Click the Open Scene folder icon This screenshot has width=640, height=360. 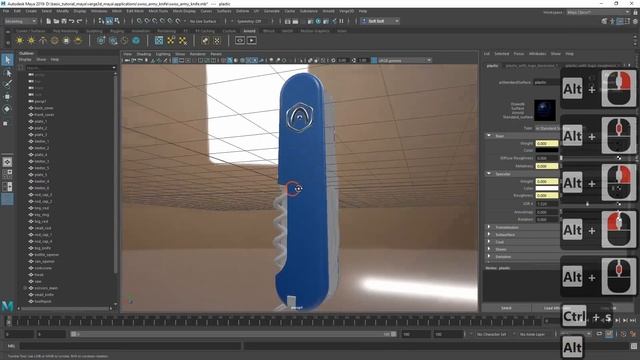coord(56,21)
